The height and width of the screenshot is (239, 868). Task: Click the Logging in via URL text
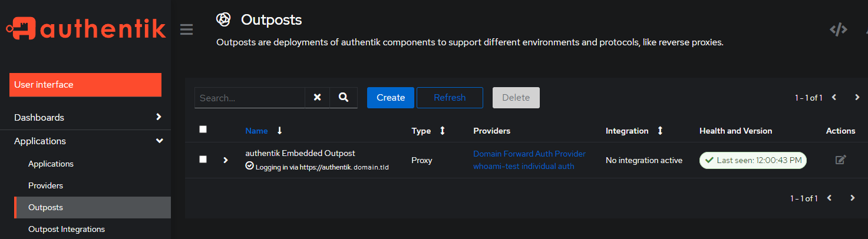click(x=322, y=167)
